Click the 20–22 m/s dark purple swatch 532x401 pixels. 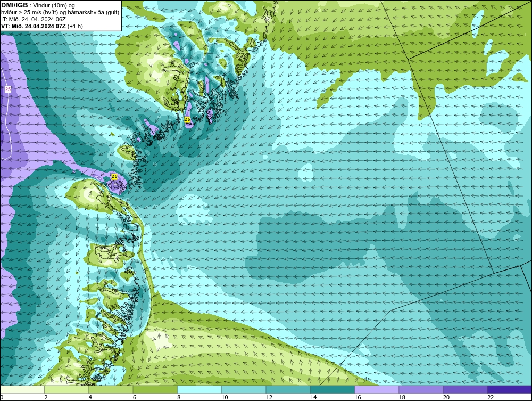tap(465, 389)
